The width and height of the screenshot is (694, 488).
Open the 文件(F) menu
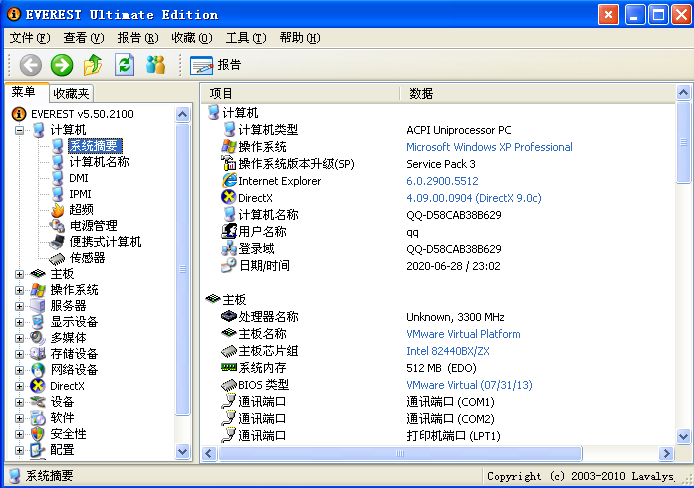pos(30,38)
